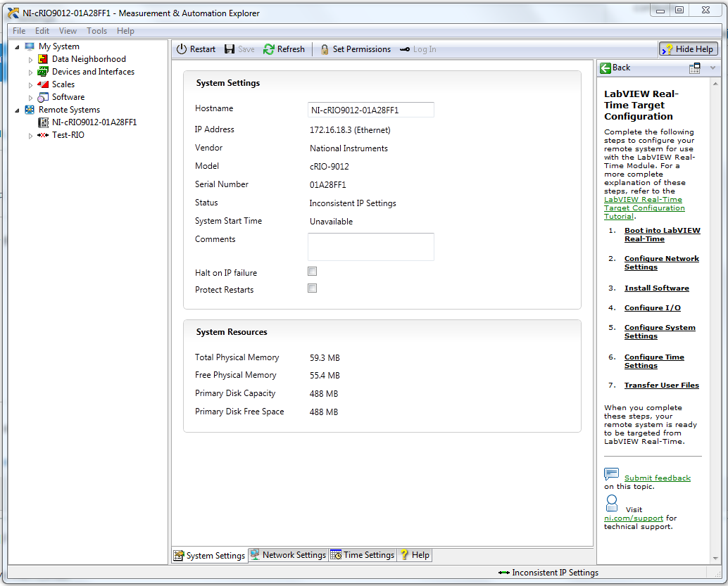The image size is (728, 586).
Task: Click the Hostname text field
Action: click(x=371, y=110)
